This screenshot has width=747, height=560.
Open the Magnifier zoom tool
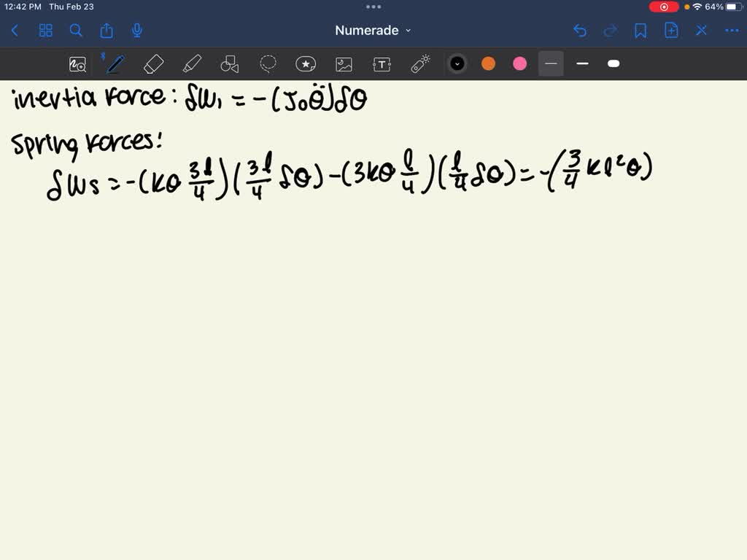pos(78,63)
